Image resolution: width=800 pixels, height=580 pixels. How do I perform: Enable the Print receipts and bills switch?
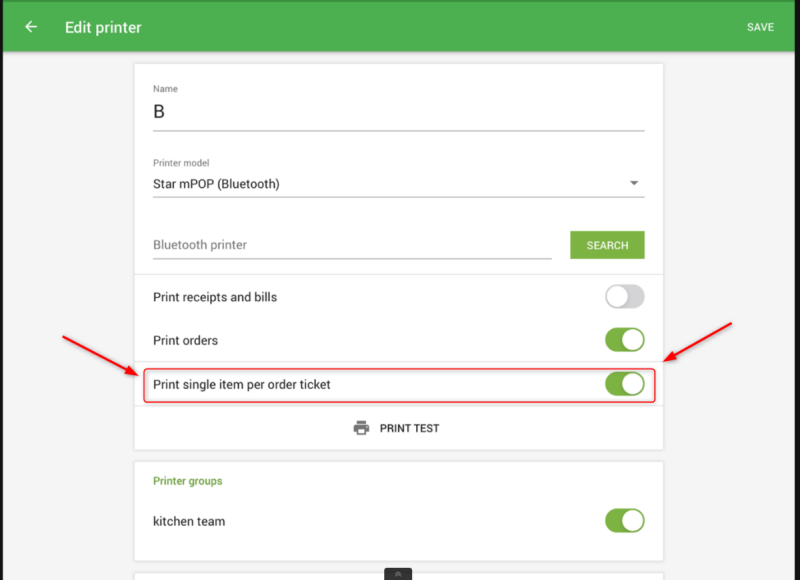tap(624, 297)
